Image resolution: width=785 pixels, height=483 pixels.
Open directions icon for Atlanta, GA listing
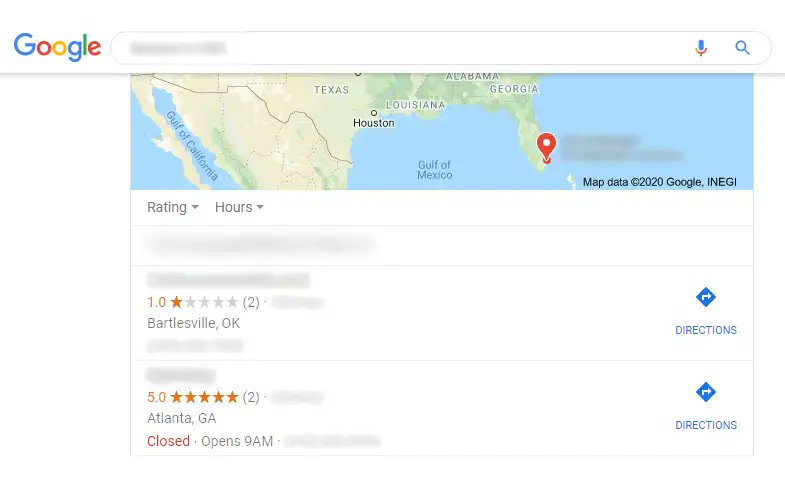point(706,392)
